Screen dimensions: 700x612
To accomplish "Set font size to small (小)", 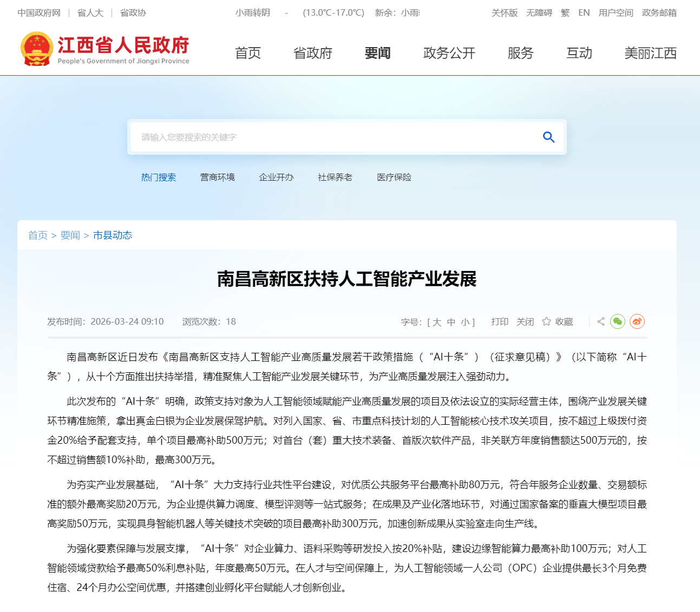I will point(465,322).
